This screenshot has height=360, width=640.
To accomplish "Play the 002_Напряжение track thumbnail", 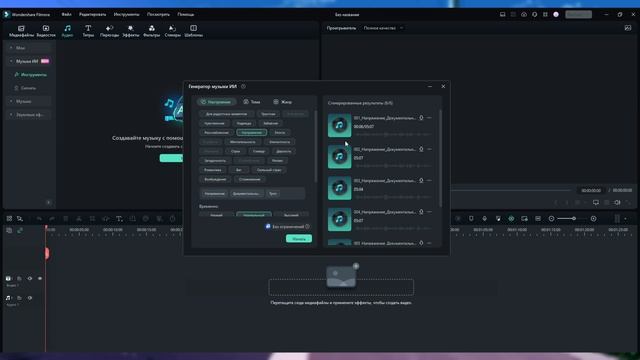I will (x=339, y=156).
